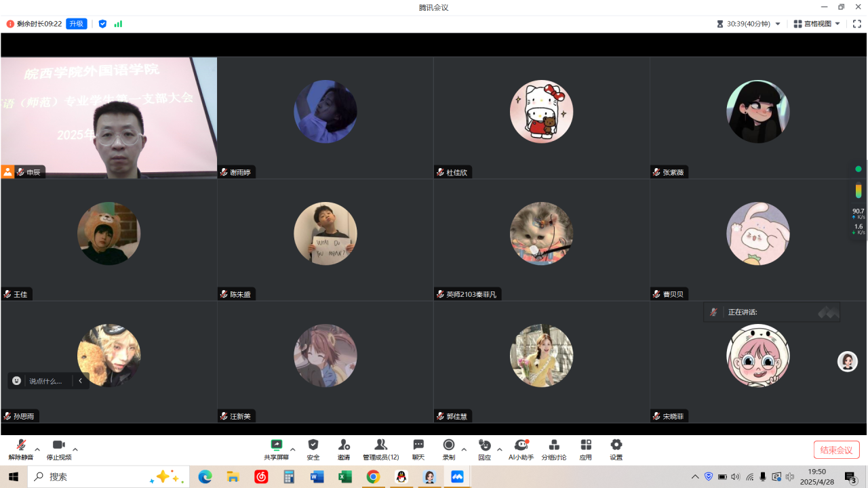The width and height of the screenshot is (868, 488).
Task: Click the 说点什么... chat input box
Action: (x=45, y=381)
